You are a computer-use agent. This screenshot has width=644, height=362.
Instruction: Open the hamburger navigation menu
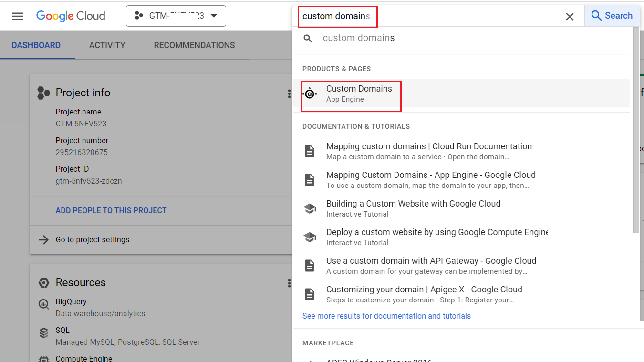(x=18, y=16)
